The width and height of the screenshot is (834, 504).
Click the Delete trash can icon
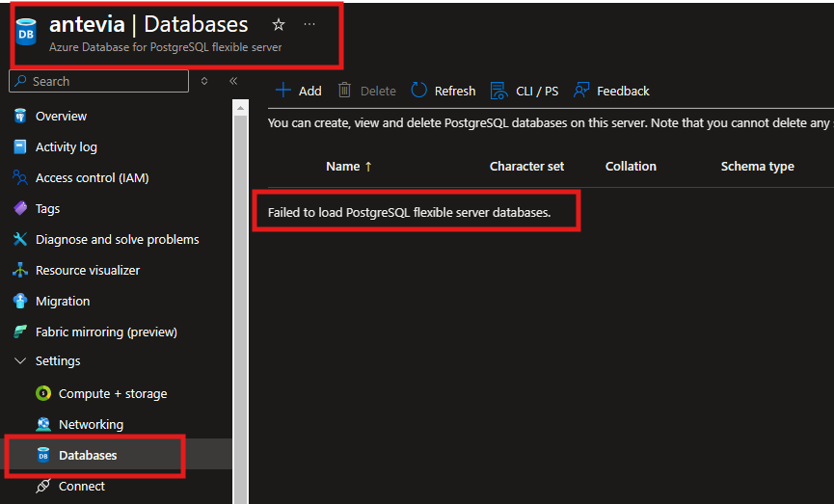point(344,90)
